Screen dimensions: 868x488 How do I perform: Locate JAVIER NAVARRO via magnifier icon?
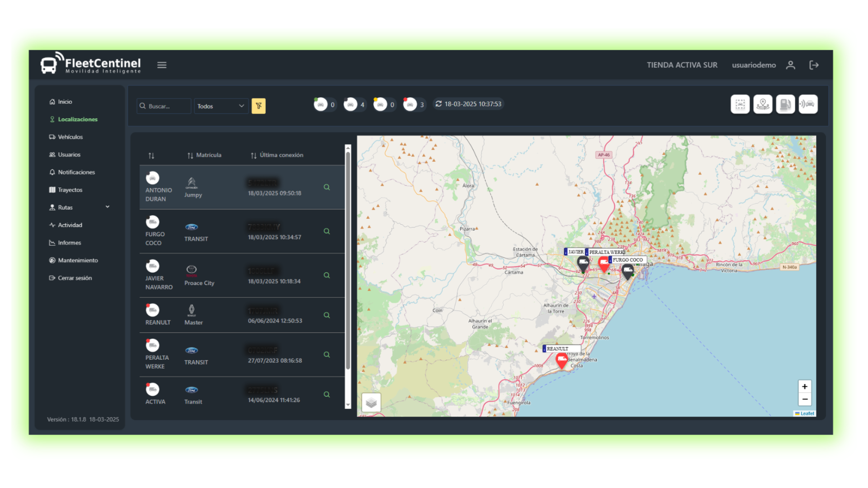327,275
